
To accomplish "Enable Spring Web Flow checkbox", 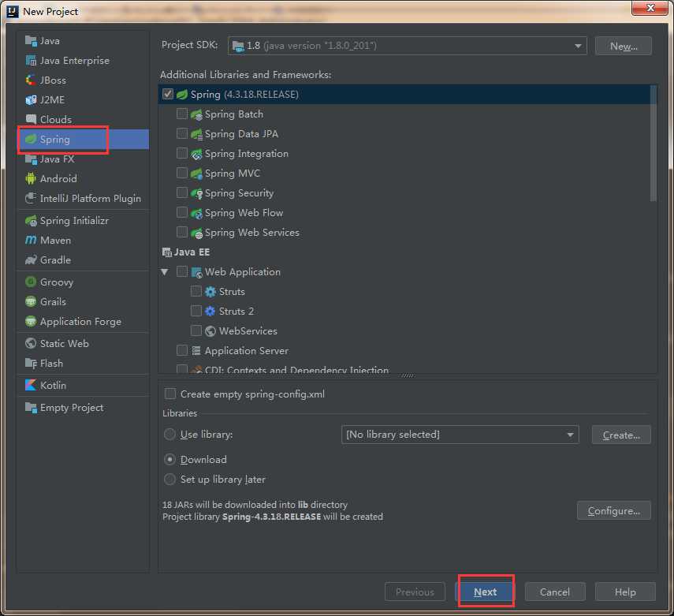I will point(182,212).
